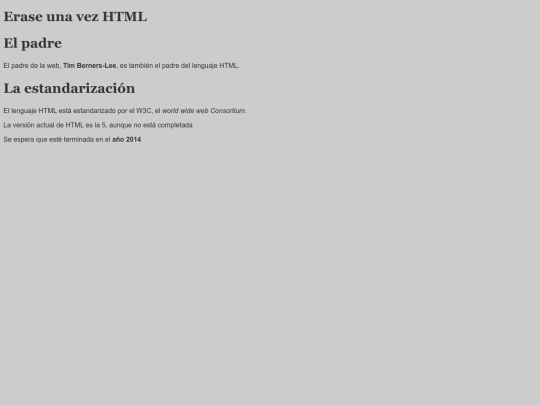Click the word 'estandarizado' in the paragraph
Image resolution: width=540 pixels, height=405 pixels.
(x=94, y=111)
